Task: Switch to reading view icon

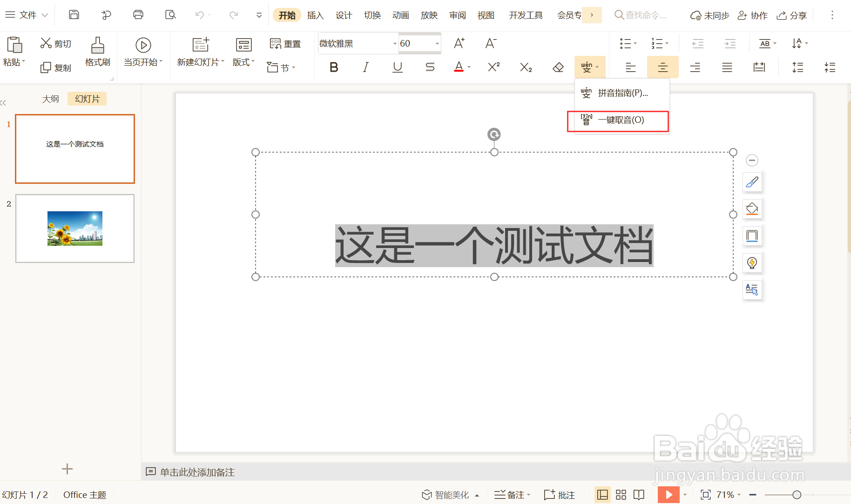Action: tap(639, 495)
